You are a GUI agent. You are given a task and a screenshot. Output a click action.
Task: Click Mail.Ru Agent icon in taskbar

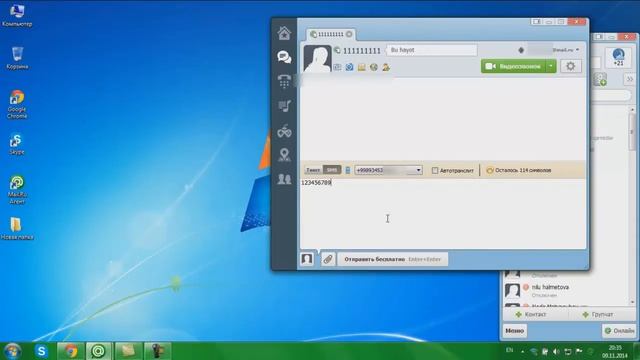[x=98, y=351]
